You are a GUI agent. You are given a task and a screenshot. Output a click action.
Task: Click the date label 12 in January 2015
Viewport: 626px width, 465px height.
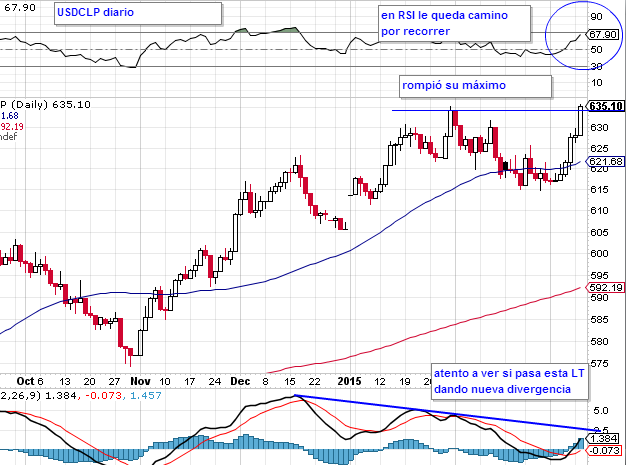click(380, 382)
